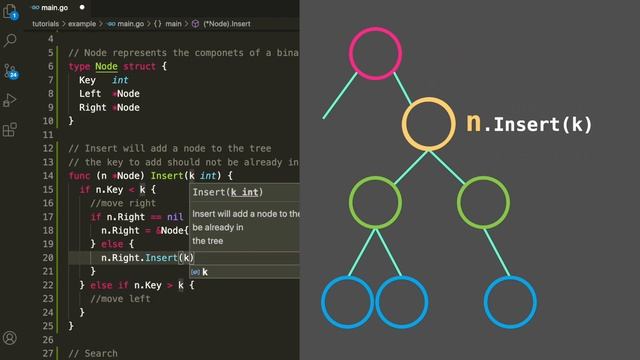Image resolution: width=640 pixels, height=360 pixels.
Task: Click line number 20 in gutter
Action: 48,258
